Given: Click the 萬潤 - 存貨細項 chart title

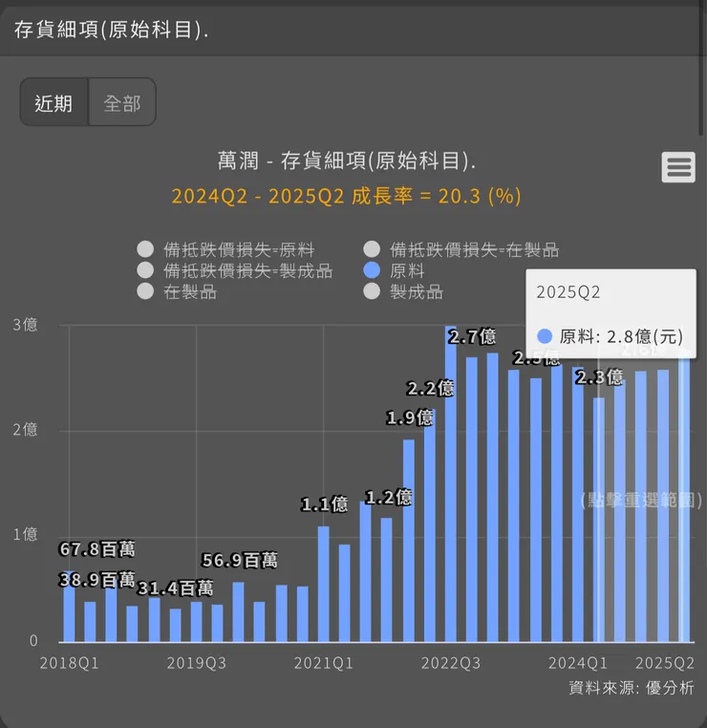Looking at the screenshot, I should pos(346,161).
